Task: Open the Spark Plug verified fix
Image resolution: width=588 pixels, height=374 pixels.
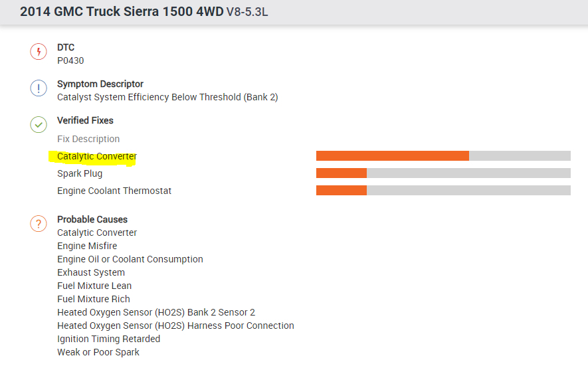Action: tap(80, 173)
